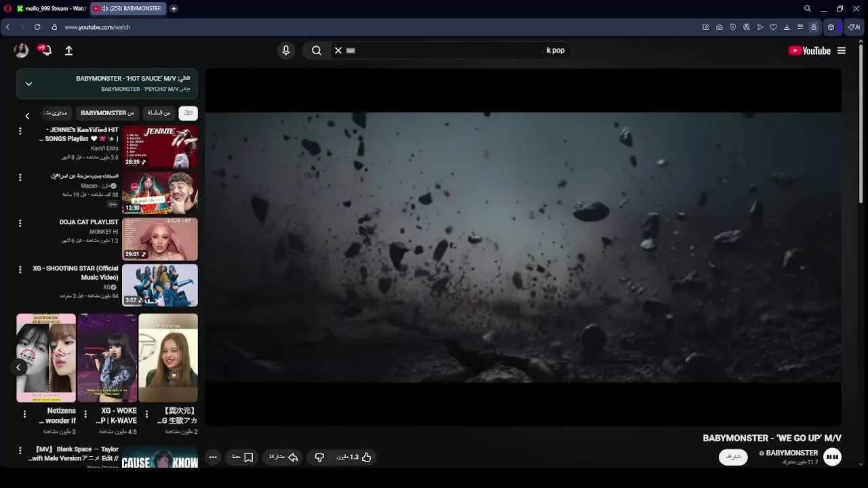Select the BABYMONSTER YouTube browser tab
Viewport: 868px width, 488px height.
pos(127,8)
